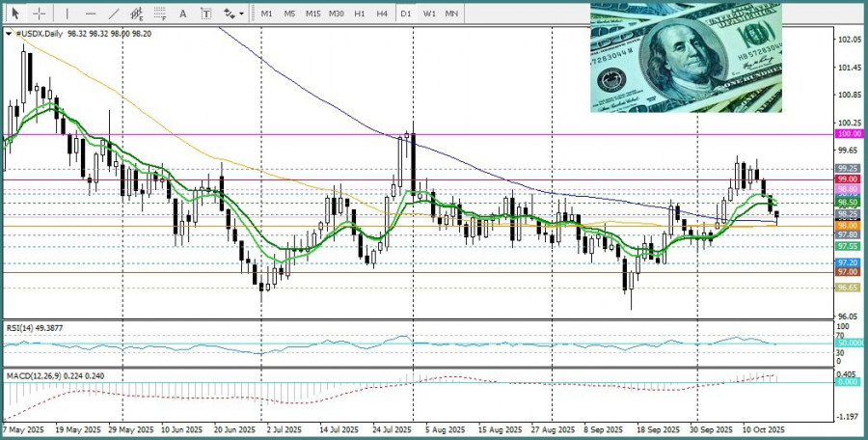Select the horizontal line tool
This screenshot has width=868, height=440.
pyautogui.click(x=91, y=14)
